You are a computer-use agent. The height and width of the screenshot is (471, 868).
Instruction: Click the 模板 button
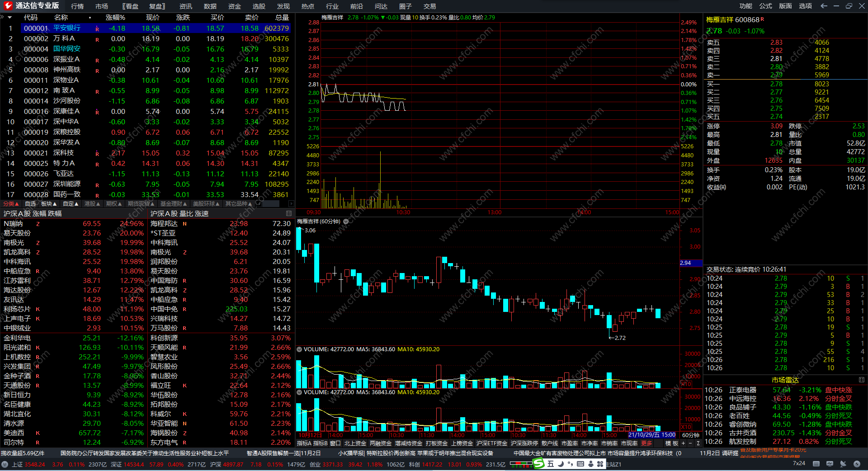[x=672, y=443]
